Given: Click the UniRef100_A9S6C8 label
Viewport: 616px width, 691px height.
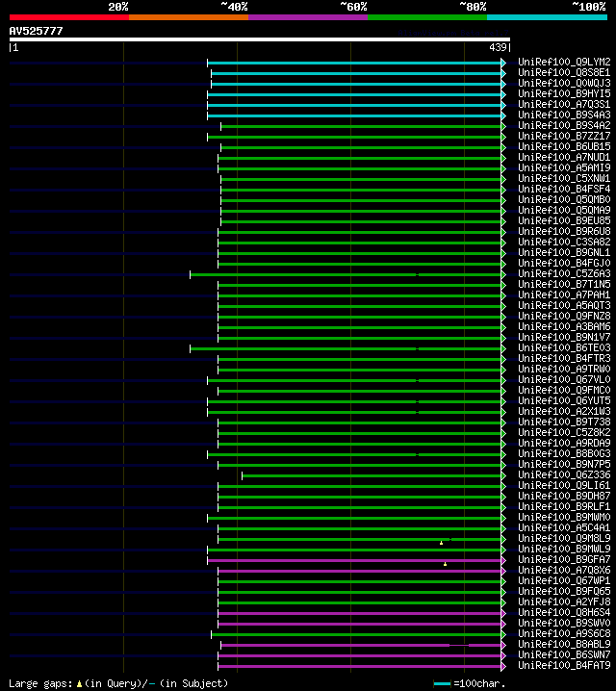Looking at the screenshot, I should (x=564, y=633).
